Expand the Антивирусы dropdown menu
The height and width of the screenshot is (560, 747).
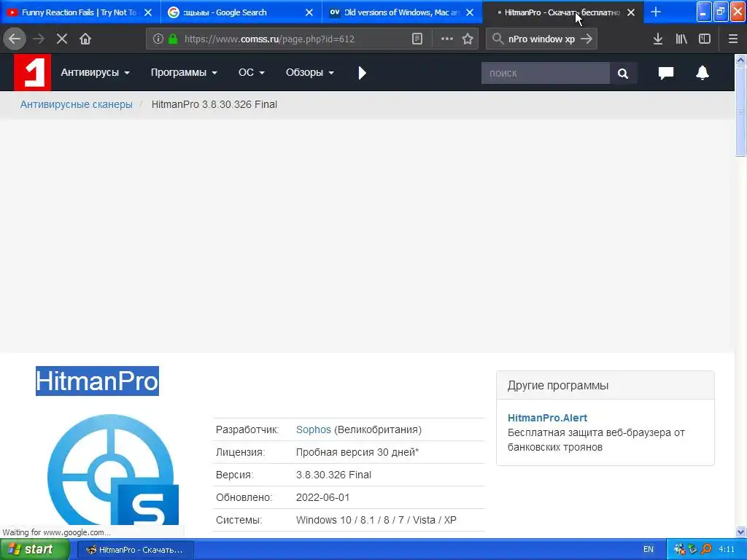(x=96, y=72)
